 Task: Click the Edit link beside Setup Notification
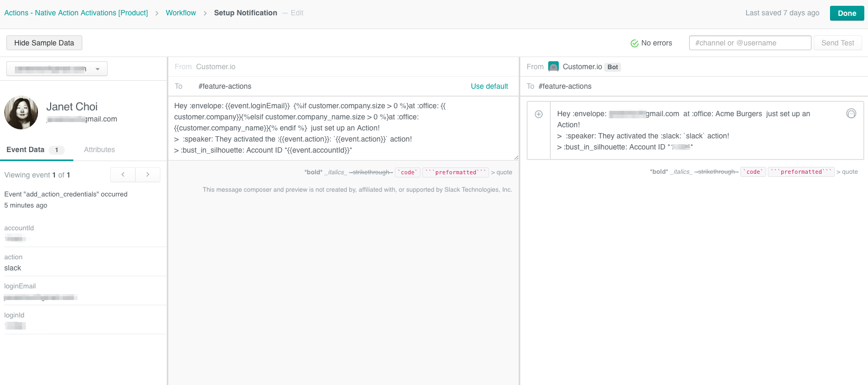[x=297, y=13]
